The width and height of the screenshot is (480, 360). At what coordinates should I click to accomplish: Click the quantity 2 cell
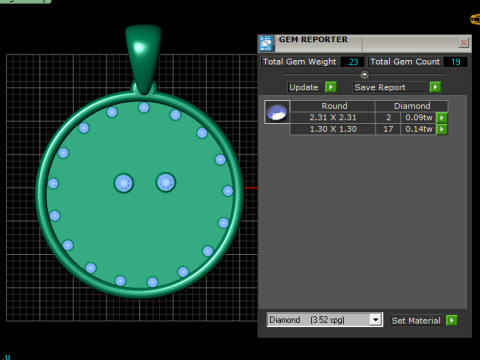pyautogui.click(x=388, y=117)
